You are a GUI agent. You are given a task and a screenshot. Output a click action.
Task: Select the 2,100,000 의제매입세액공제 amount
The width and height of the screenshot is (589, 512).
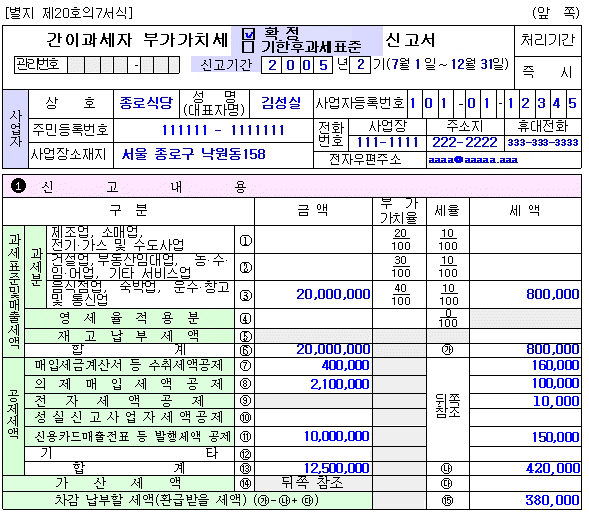tap(340, 384)
